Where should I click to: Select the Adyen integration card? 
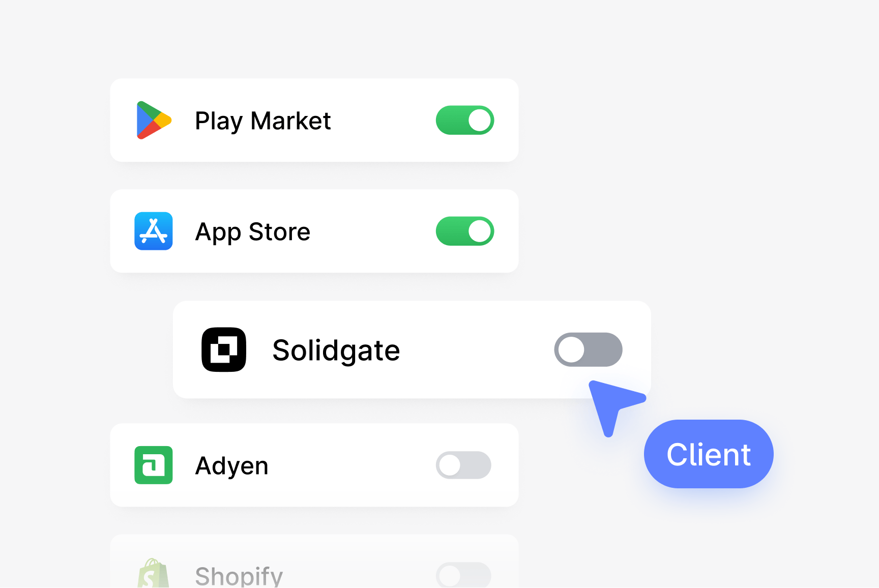tap(314, 465)
